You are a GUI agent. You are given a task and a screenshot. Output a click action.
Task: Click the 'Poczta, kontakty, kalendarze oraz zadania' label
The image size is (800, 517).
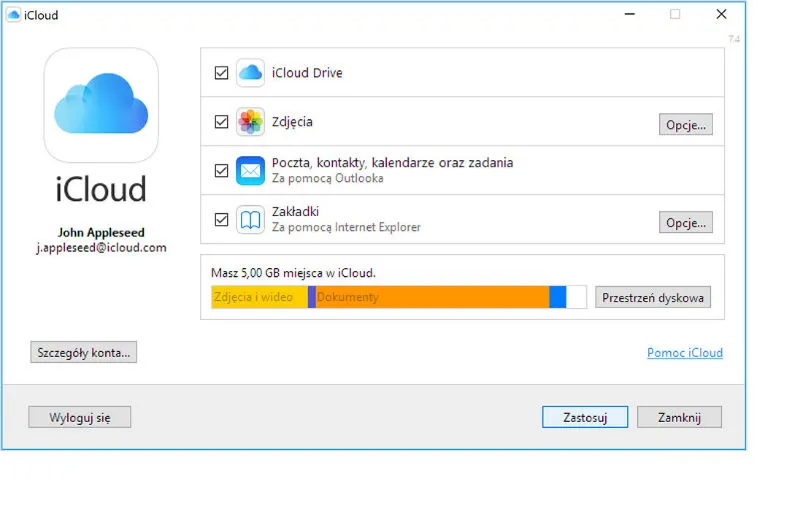[x=392, y=162]
